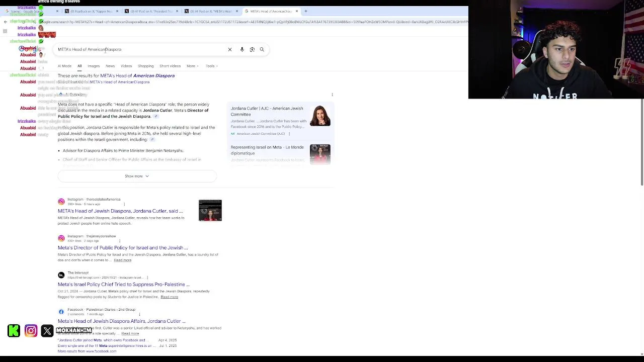This screenshot has height=362, width=644.
Task: Close the 'FearBuck on X' tab
Action: (117, 11)
